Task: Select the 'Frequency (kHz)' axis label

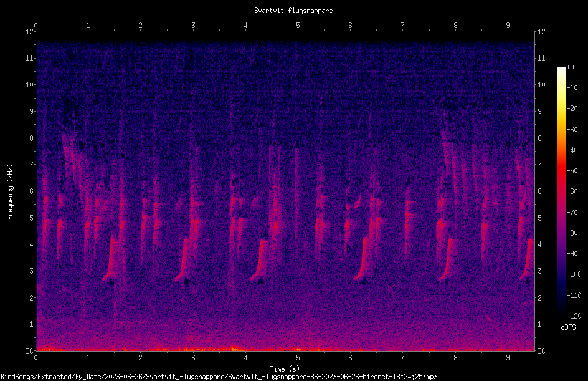Action: tap(10, 192)
